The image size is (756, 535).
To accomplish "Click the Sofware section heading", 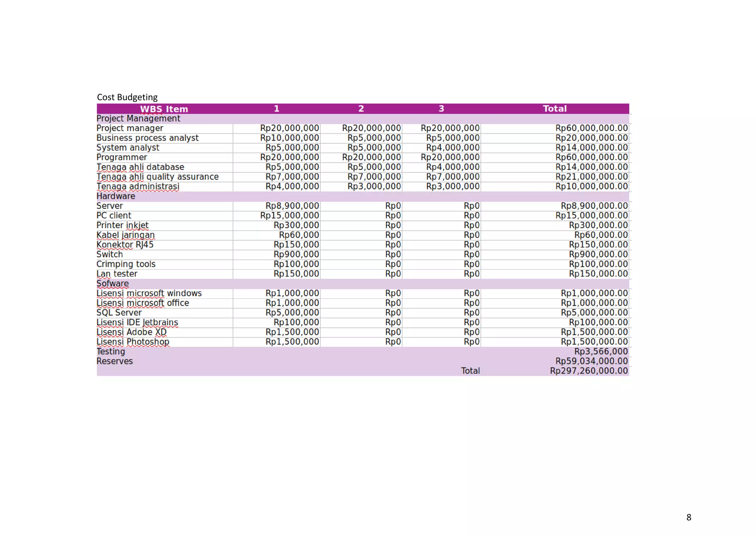I will pos(113,284).
